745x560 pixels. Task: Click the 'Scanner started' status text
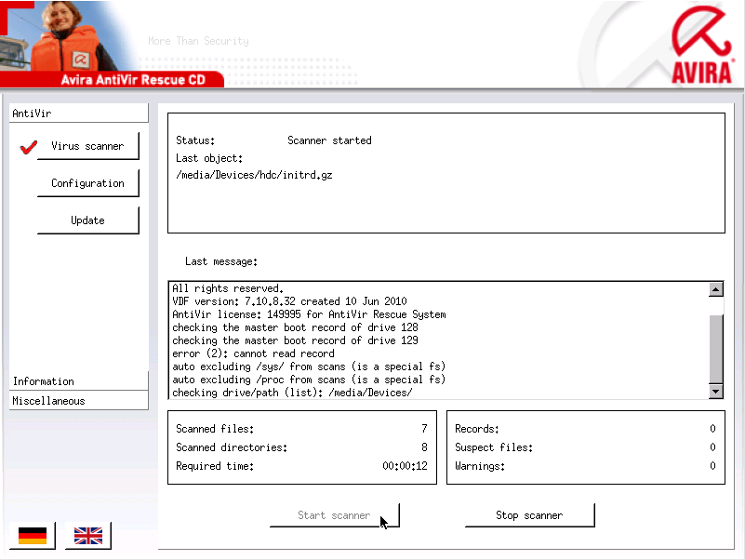pos(329,140)
